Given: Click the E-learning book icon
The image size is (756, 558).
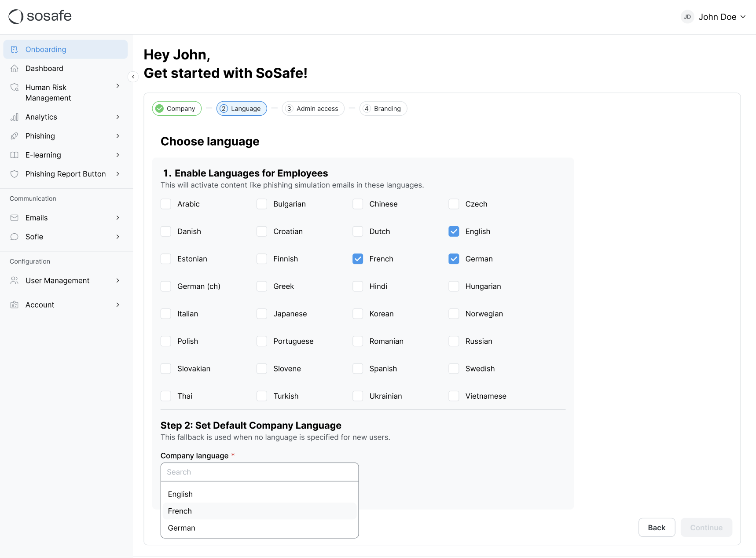Looking at the screenshot, I should click(15, 155).
